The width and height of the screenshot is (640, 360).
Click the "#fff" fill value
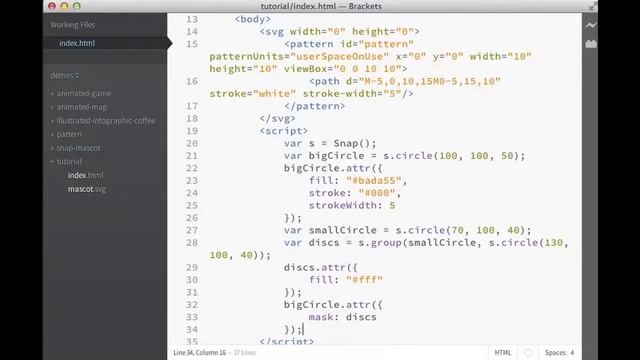pyautogui.click(x=364, y=280)
